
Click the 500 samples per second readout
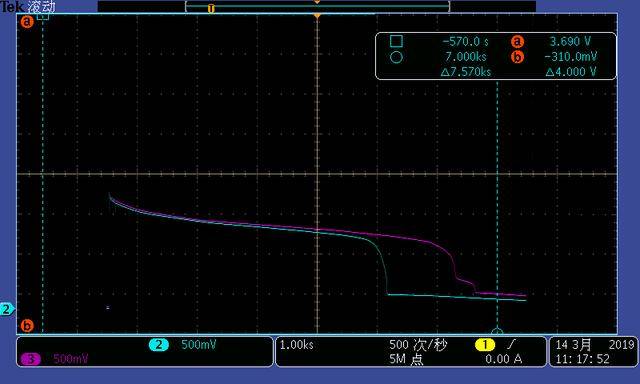click(418, 345)
